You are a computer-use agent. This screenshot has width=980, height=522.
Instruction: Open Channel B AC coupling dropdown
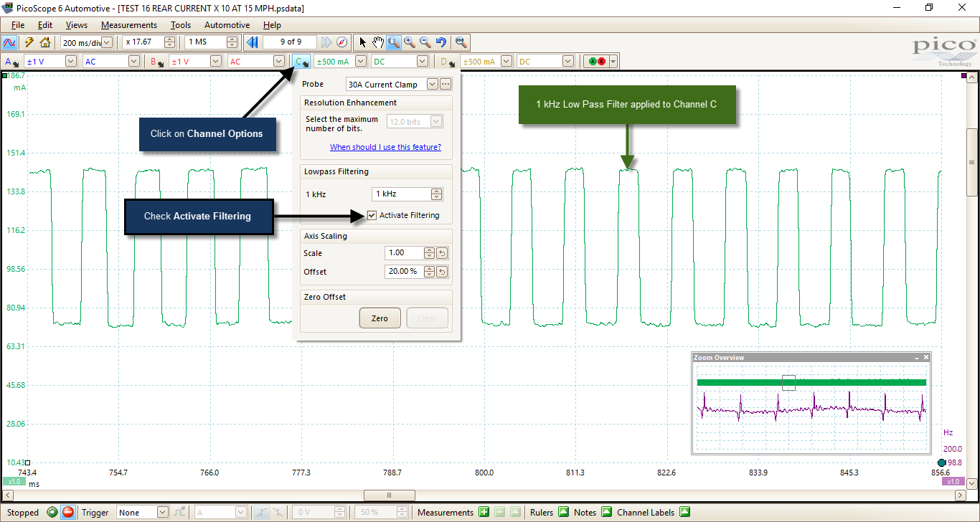(x=278, y=62)
